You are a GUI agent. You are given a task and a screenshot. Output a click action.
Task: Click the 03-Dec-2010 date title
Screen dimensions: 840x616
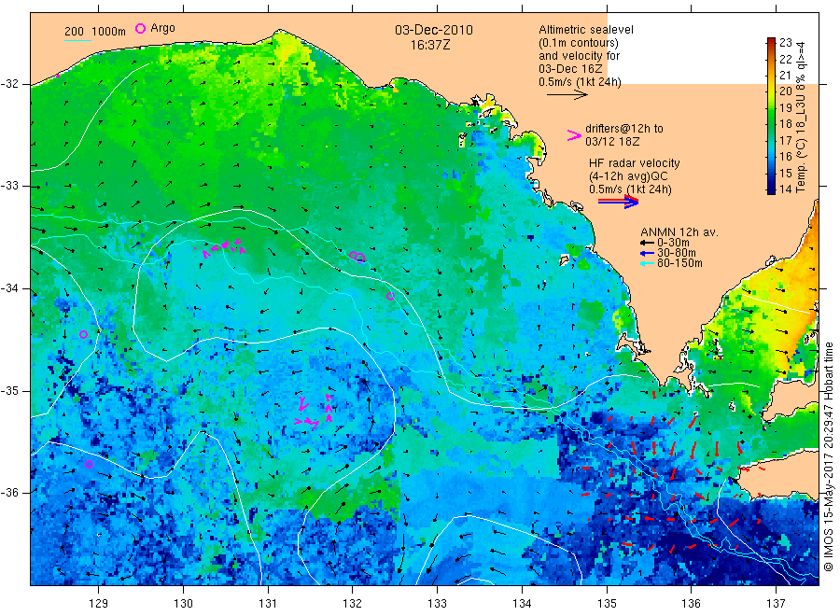coord(434,30)
